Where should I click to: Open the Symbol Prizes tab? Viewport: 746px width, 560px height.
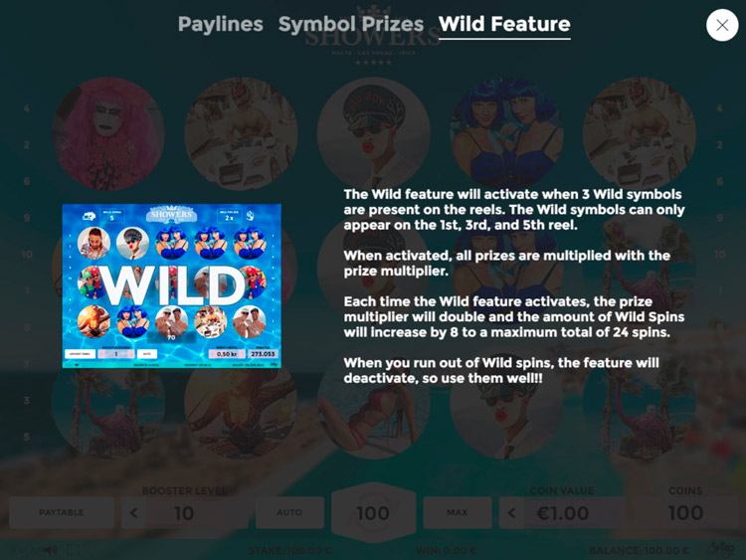(351, 24)
